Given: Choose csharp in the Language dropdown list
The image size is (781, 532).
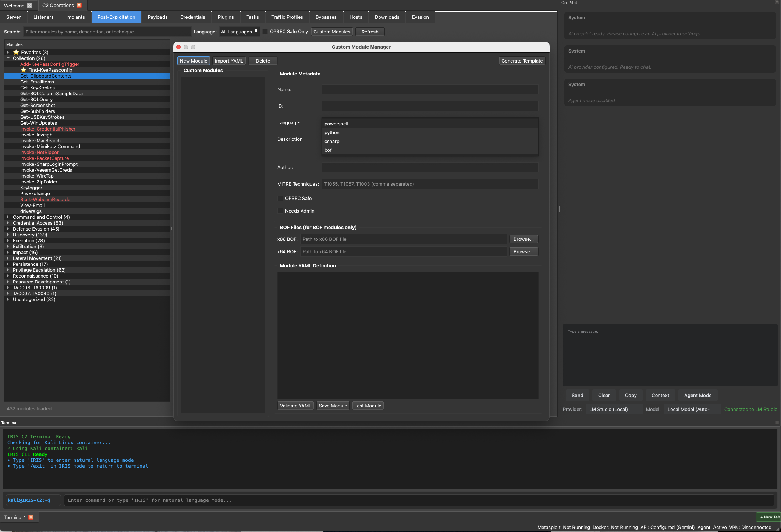Looking at the screenshot, I should point(430,141).
